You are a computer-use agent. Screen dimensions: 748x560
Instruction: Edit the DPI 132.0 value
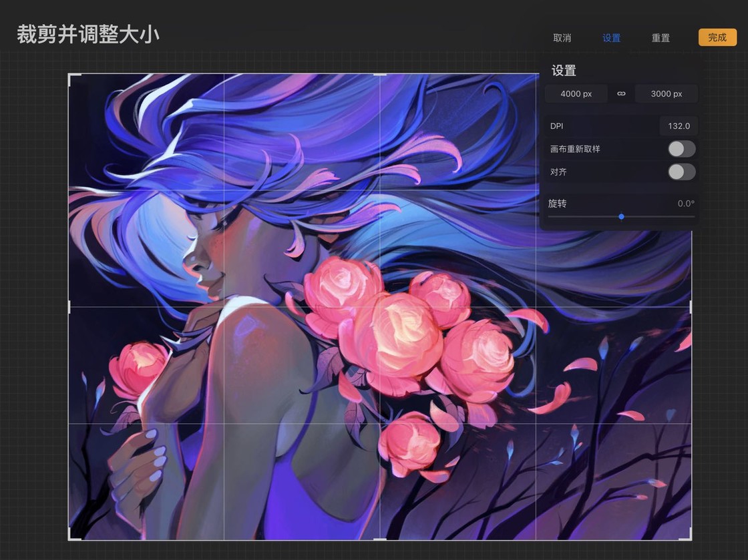click(679, 126)
